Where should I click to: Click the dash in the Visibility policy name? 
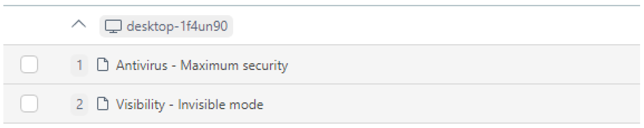171,105
